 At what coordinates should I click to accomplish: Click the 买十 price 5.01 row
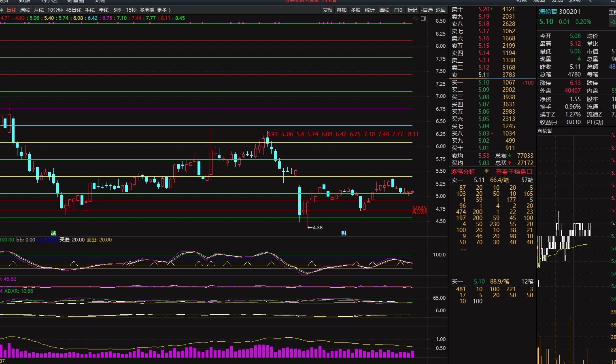[x=492, y=148]
